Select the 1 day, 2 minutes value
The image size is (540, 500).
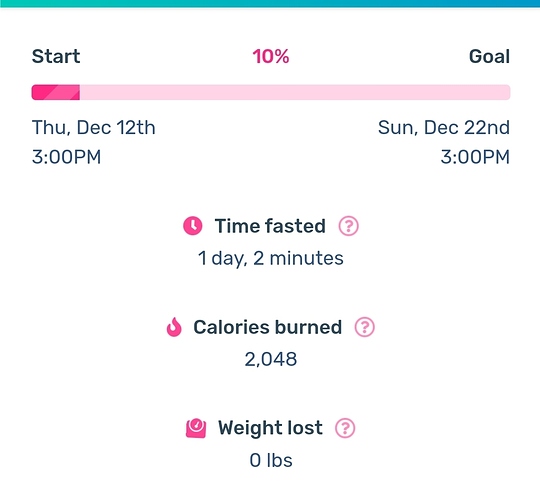(271, 258)
